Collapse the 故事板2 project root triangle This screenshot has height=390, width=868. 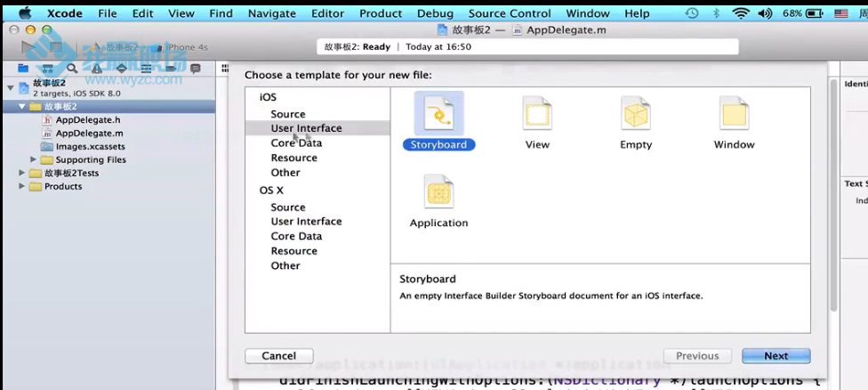pyautogui.click(x=10, y=87)
